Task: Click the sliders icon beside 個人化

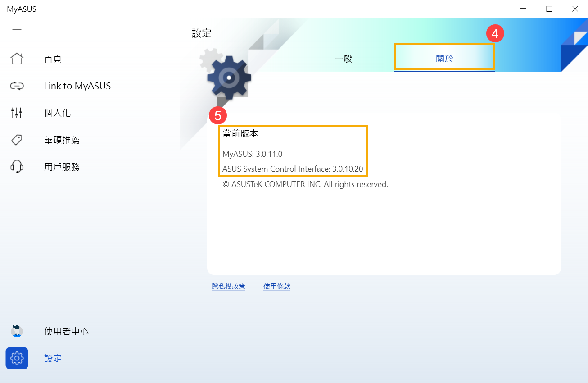Action: [17, 113]
